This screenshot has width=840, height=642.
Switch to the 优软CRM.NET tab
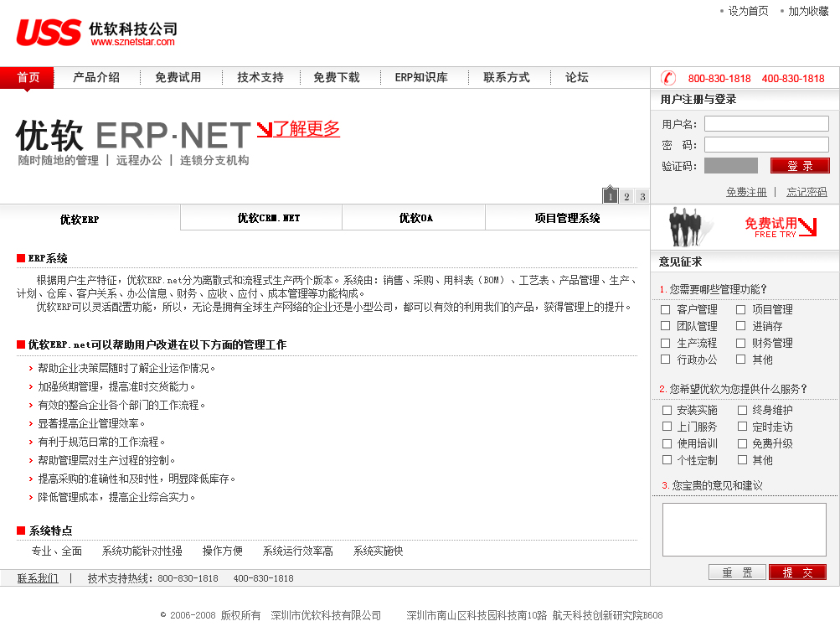pos(261,218)
